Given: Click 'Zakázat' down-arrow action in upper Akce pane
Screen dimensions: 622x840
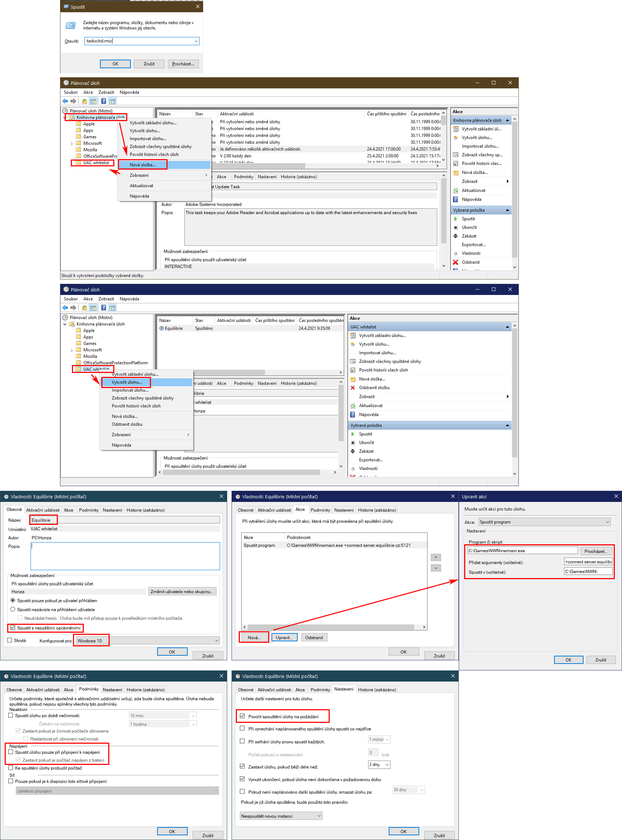Looking at the screenshot, I should 469,236.
